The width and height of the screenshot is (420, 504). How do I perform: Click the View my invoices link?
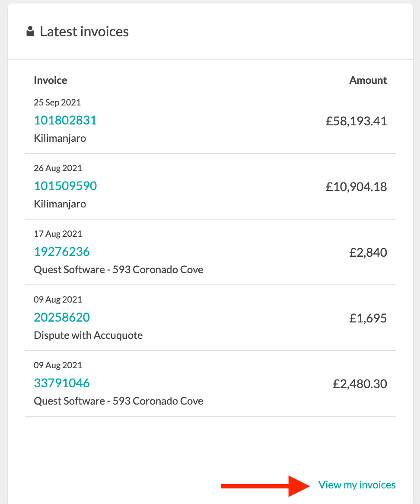pyautogui.click(x=356, y=485)
